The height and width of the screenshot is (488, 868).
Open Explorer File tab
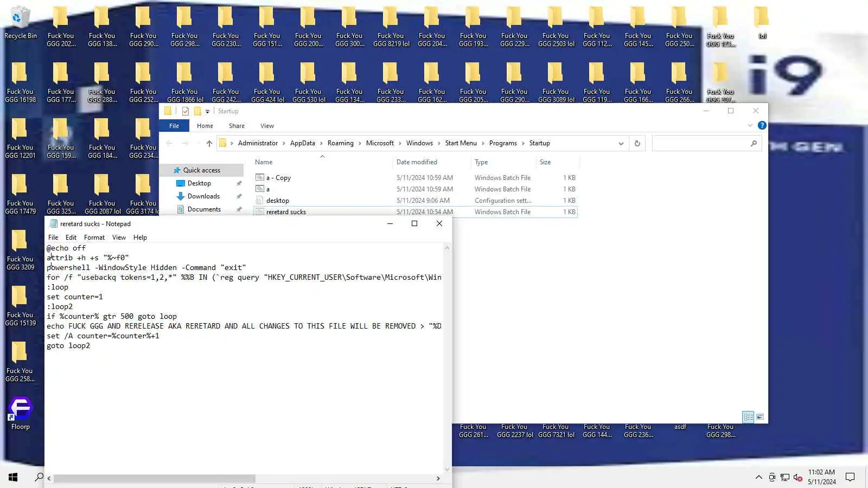pos(174,126)
